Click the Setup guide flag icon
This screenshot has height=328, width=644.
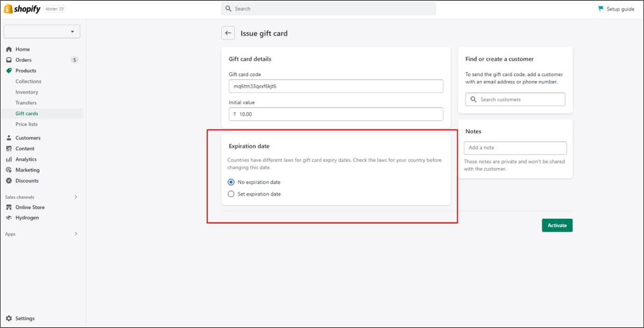[601, 9]
